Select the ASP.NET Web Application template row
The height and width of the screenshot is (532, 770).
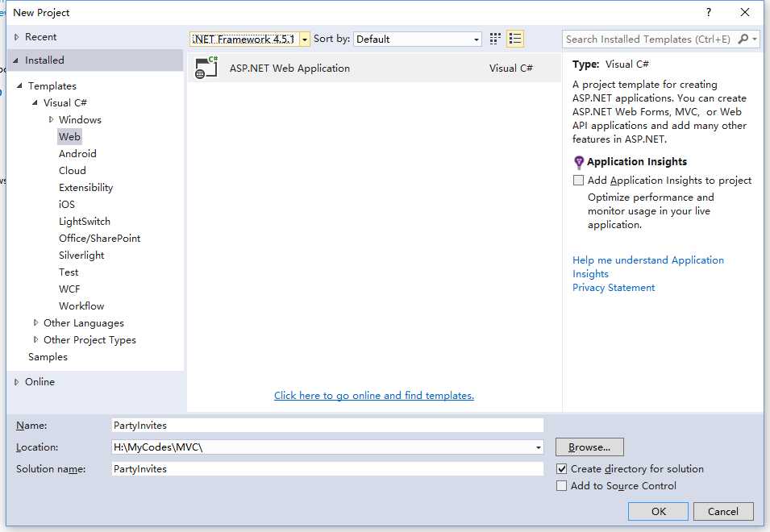coord(374,69)
